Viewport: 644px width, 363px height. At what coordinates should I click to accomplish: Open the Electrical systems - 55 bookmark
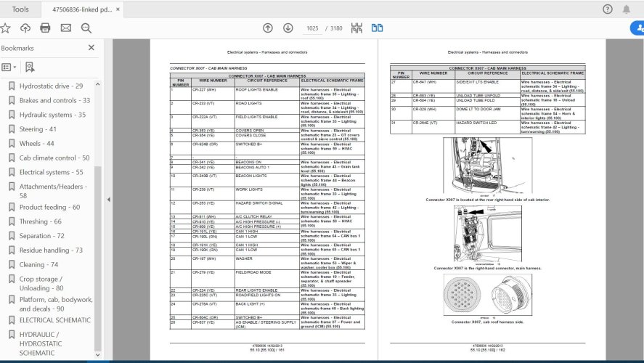[51, 172]
